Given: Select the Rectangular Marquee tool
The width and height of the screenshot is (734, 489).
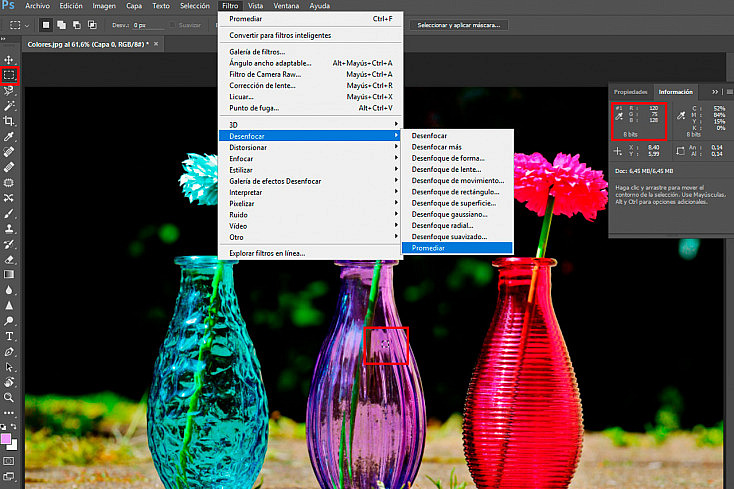Looking at the screenshot, I should coord(9,75).
